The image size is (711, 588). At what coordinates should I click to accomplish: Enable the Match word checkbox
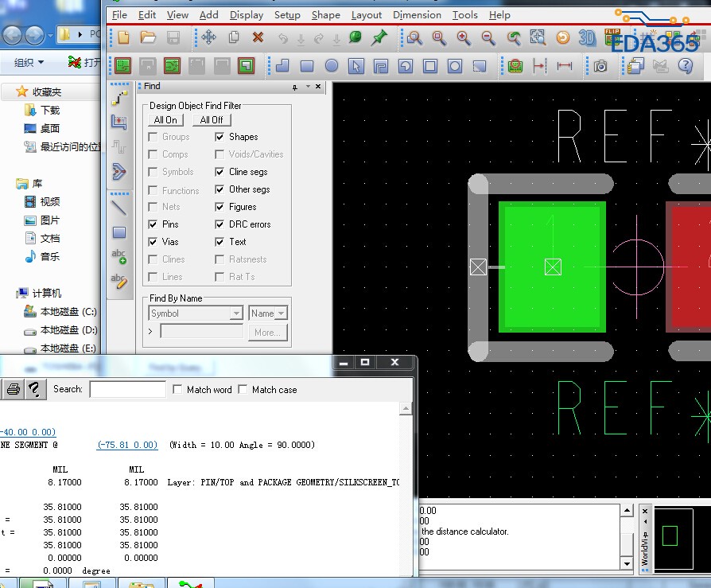(177, 389)
